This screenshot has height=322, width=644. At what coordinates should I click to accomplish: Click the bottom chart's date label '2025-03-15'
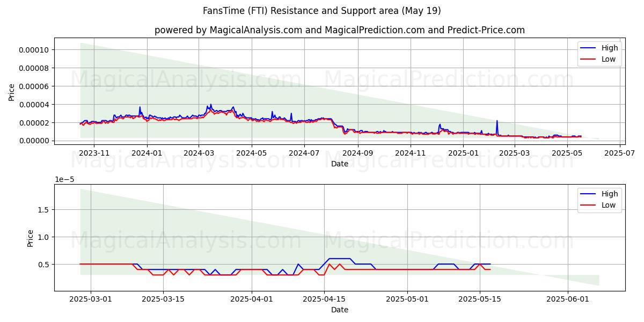coord(164,299)
